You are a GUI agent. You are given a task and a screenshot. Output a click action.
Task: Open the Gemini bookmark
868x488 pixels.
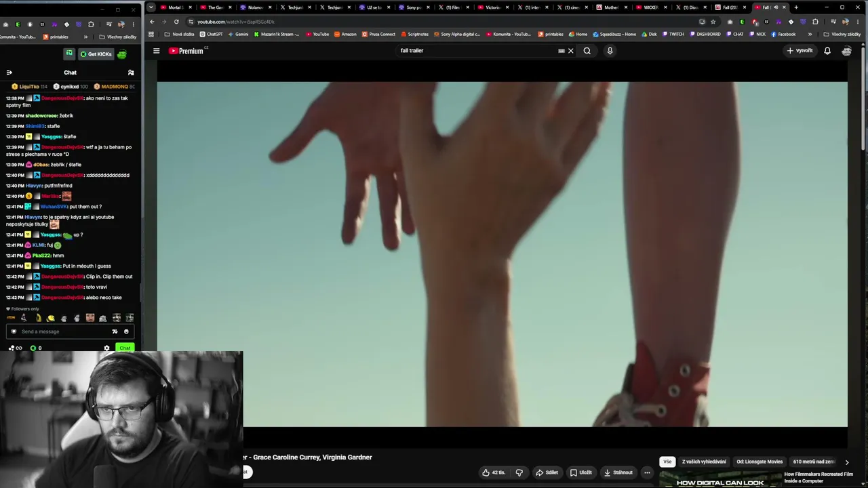click(238, 34)
